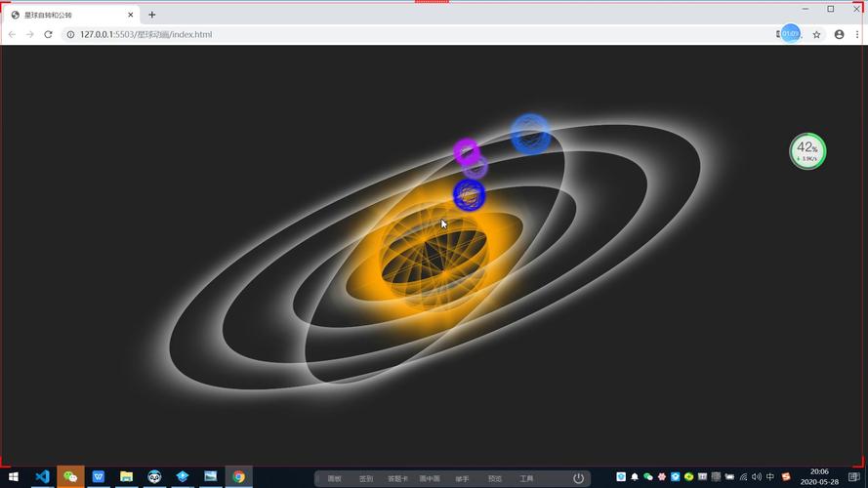
Task: Open File Explorer from the taskbar
Action: (x=126, y=477)
